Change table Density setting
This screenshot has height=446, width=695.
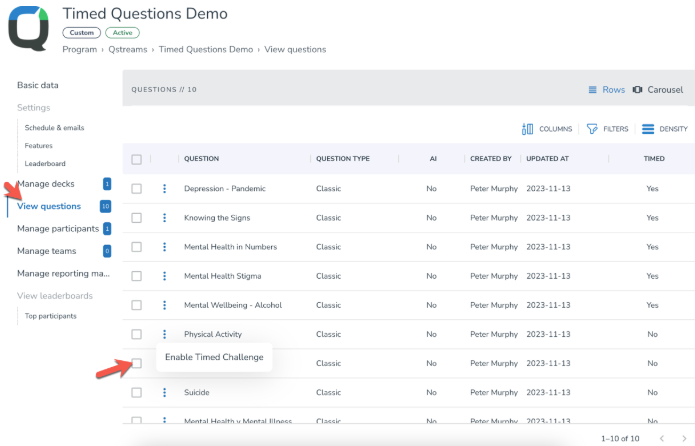664,129
